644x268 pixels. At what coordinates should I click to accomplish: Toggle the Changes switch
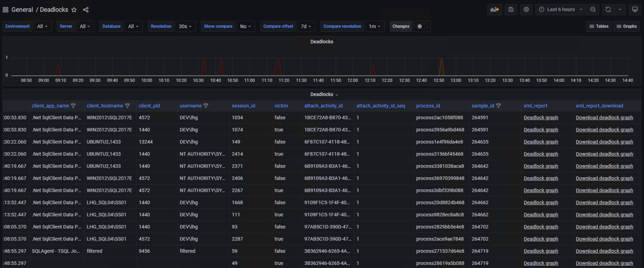click(422, 26)
